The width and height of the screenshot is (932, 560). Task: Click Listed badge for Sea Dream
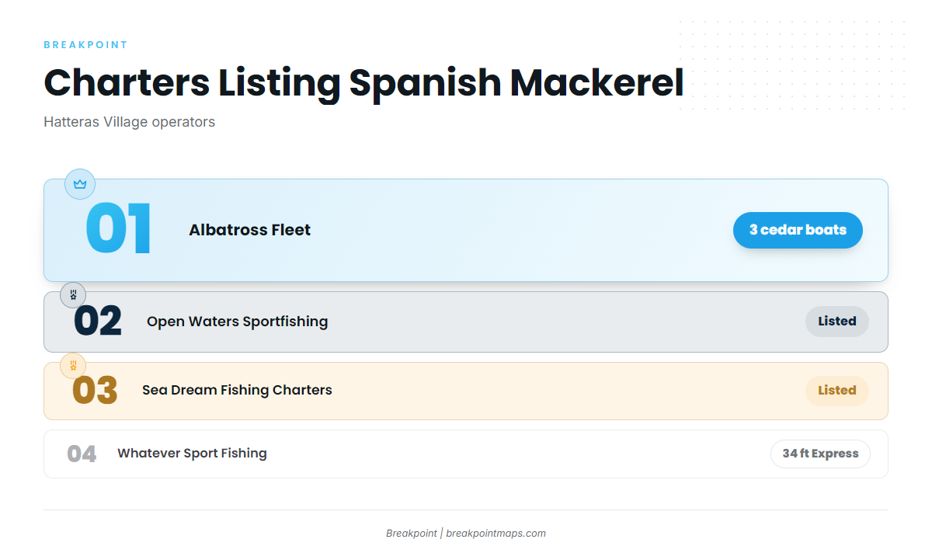837,391
